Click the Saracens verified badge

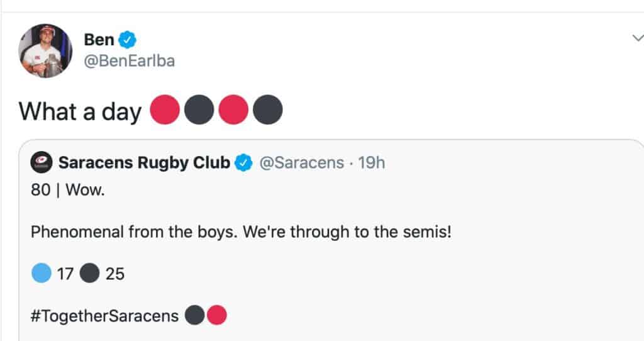tap(243, 163)
